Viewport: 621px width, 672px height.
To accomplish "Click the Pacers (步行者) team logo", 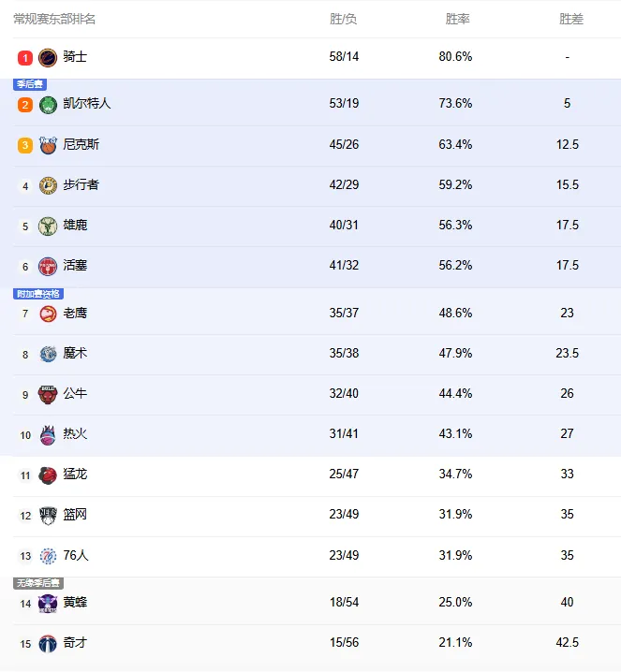I will tap(48, 185).
